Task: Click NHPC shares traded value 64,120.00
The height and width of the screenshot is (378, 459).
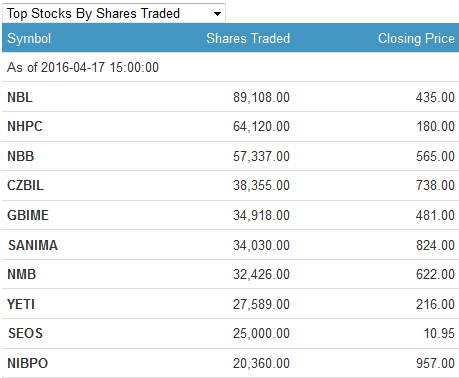Action: 261,126
